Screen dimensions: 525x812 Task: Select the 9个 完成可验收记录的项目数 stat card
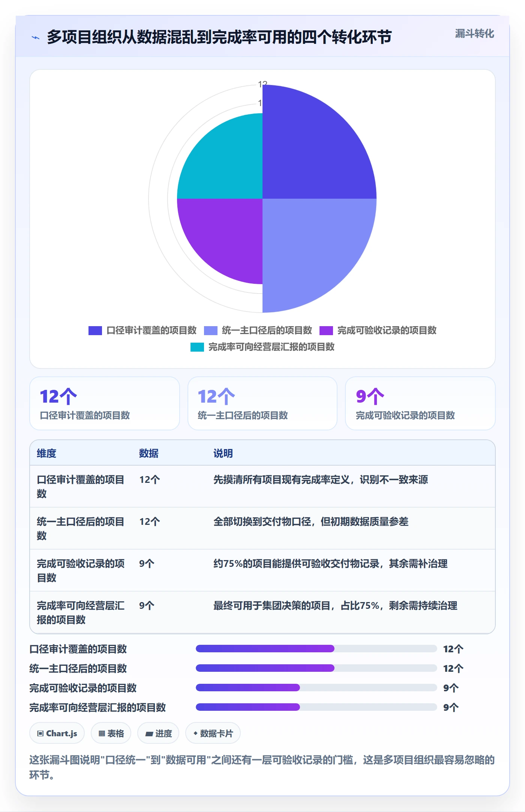(x=420, y=403)
